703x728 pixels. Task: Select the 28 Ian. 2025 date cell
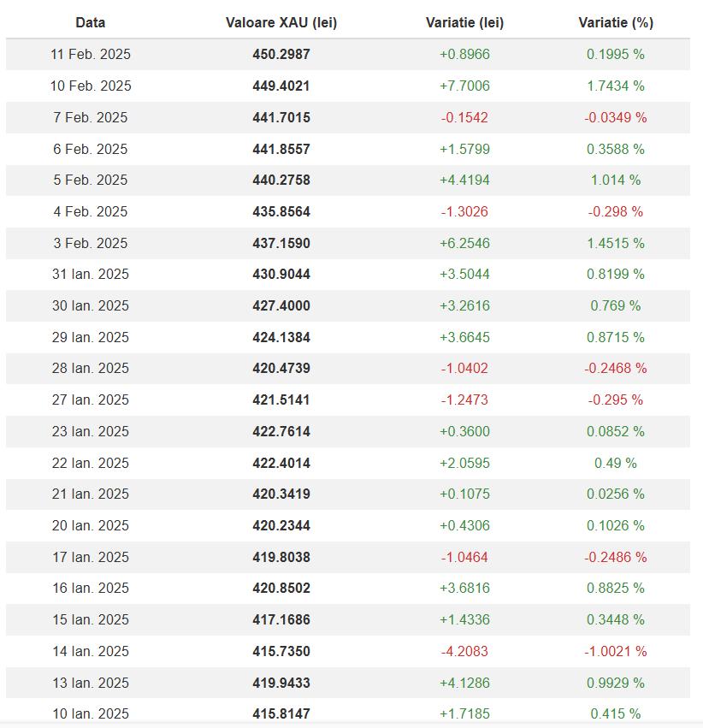click(x=91, y=369)
